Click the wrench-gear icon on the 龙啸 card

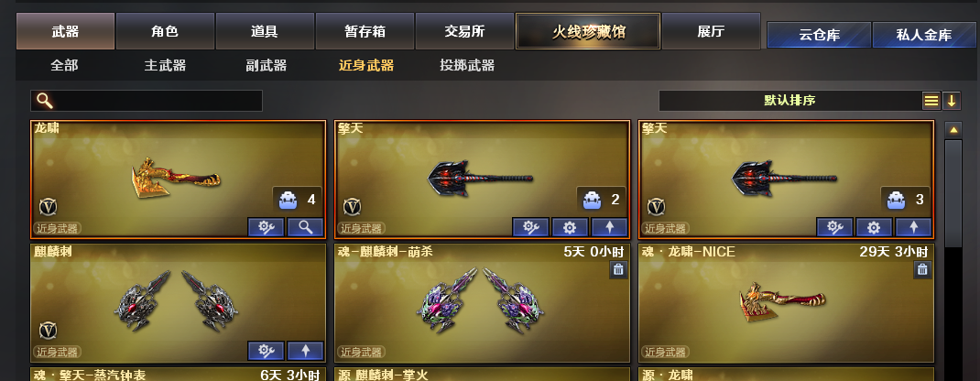tap(267, 227)
